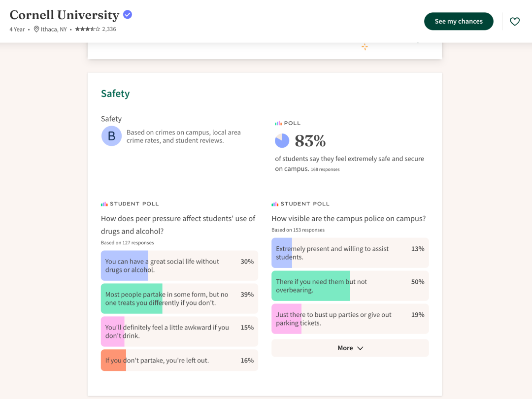532x399 pixels.
Task: Select 'Most people partake in some form' answer
Action: (179, 299)
